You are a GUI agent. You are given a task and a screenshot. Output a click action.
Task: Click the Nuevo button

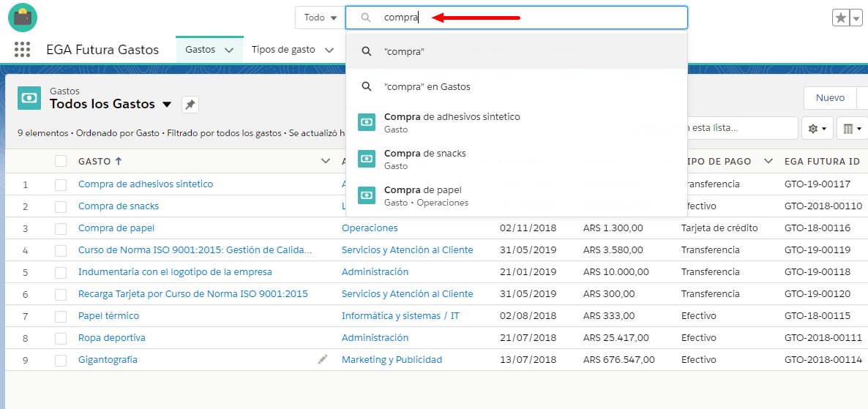[x=831, y=98]
